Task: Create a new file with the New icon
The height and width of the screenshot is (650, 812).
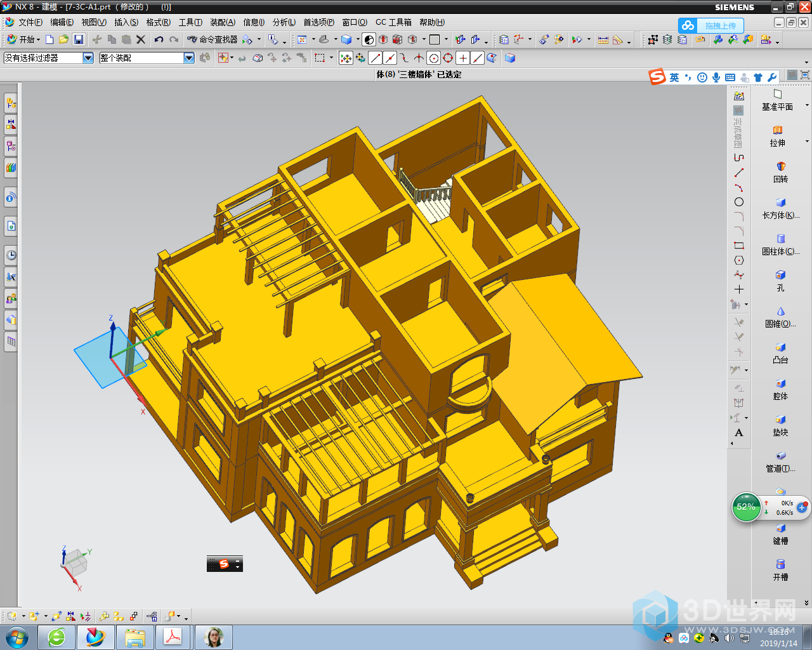Action: [x=49, y=39]
